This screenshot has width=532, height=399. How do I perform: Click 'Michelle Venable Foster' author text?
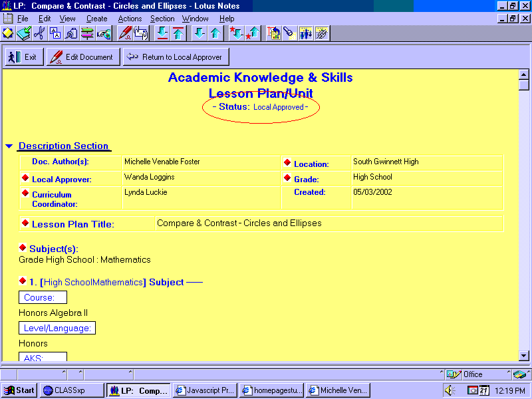pyautogui.click(x=162, y=162)
